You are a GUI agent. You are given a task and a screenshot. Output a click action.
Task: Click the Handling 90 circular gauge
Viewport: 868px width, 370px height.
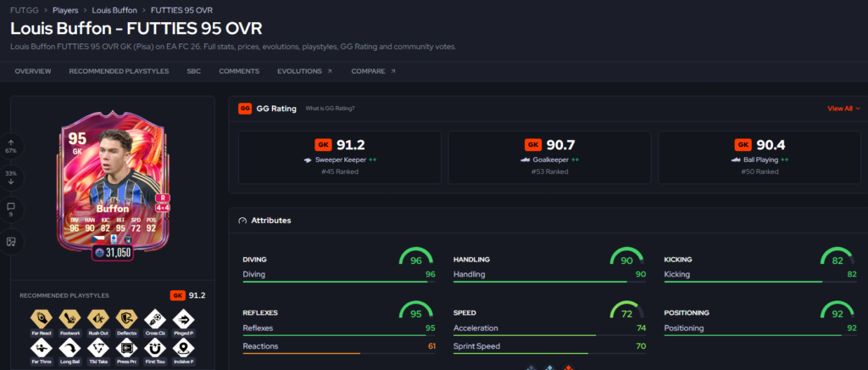[x=626, y=258]
